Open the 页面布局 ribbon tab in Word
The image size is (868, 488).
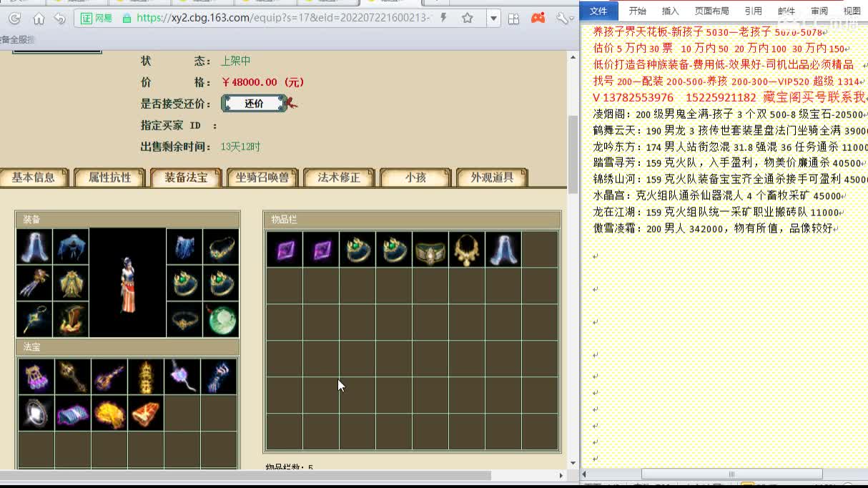712,11
